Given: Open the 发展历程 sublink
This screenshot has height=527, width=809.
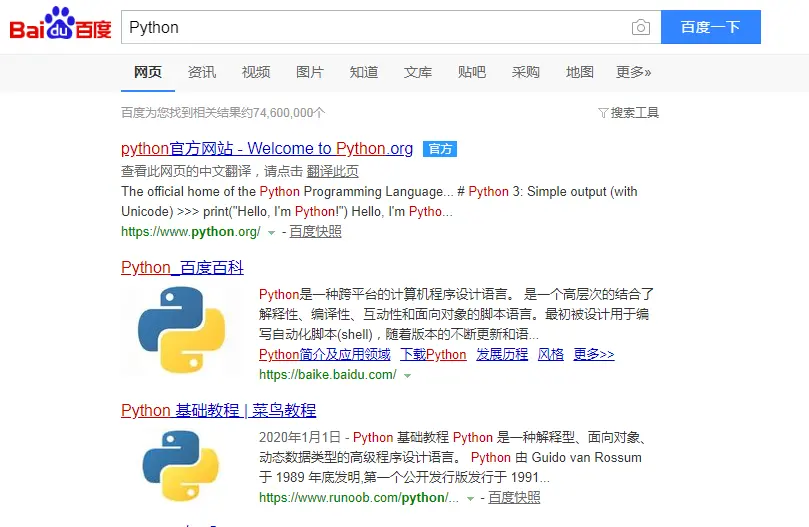Looking at the screenshot, I should point(502,355).
